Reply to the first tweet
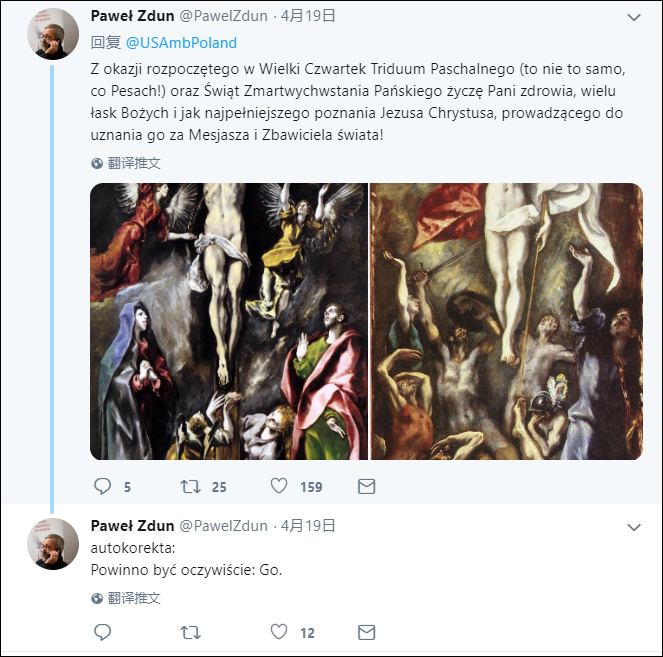 [x=102, y=487]
